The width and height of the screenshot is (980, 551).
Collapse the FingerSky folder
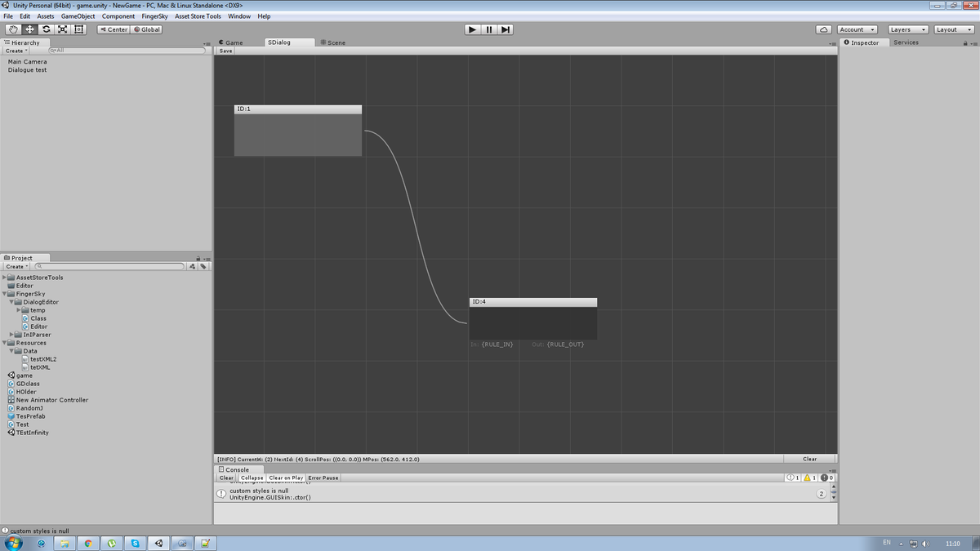tap(4, 294)
